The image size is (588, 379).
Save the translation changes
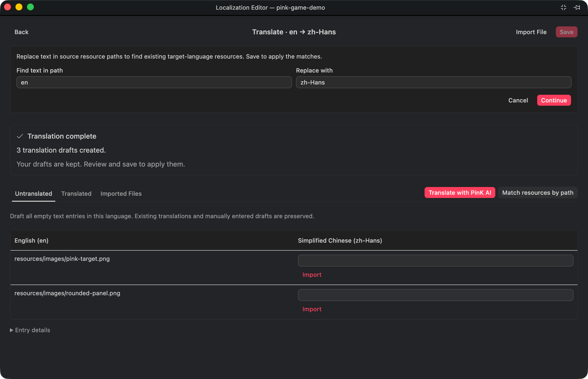point(566,32)
